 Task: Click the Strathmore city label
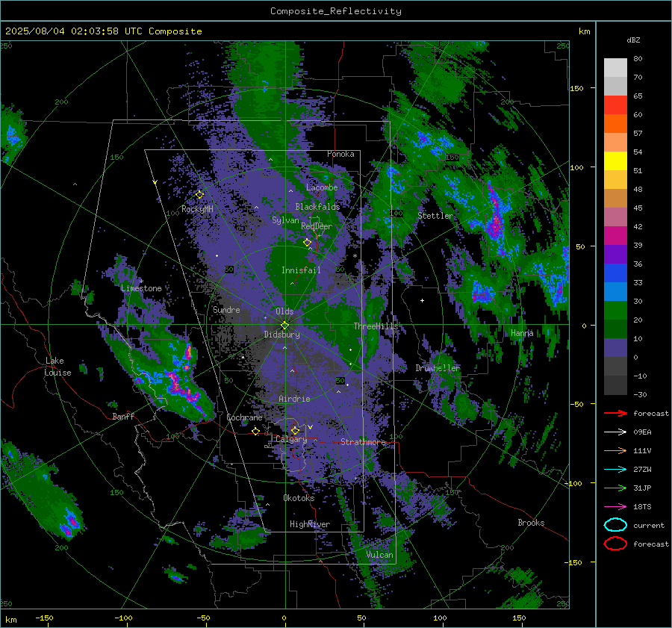pyautogui.click(x=363, y=442)
